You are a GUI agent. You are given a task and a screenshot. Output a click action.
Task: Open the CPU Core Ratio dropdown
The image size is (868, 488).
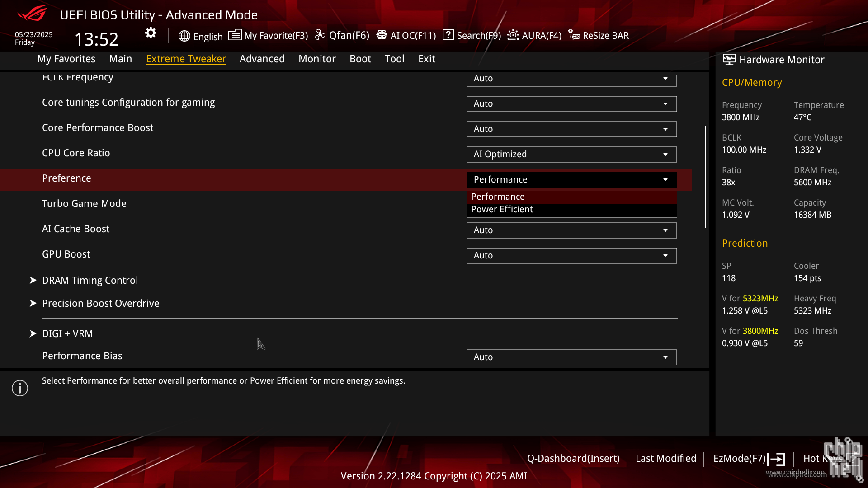coord(571,155)
